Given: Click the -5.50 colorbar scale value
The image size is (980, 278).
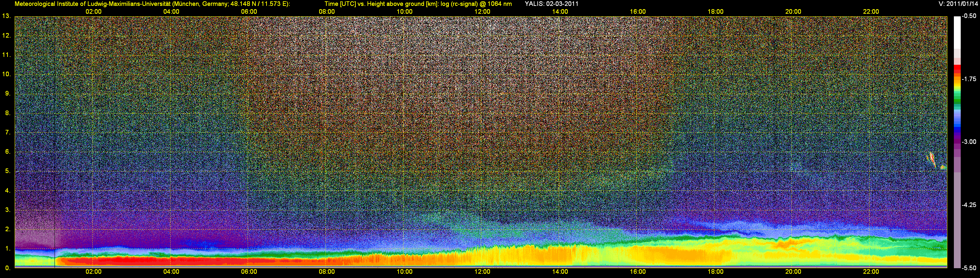Looking at the screenshot, I should (969, 268).
